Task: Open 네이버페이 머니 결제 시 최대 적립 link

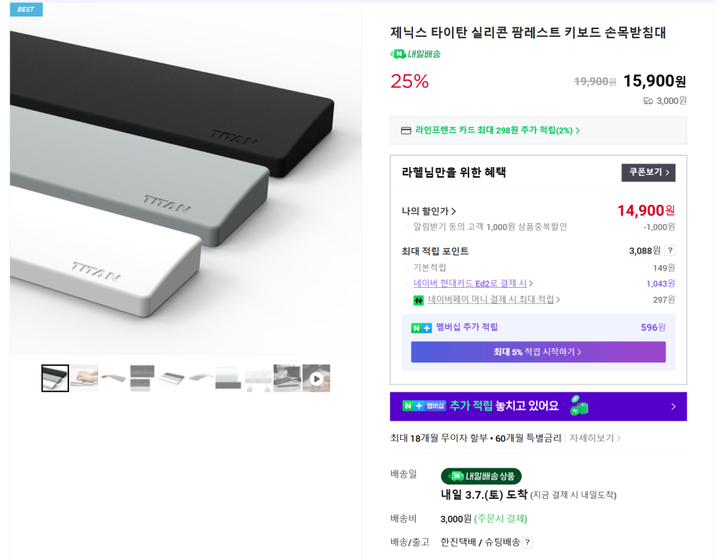Action: point(493,300)
